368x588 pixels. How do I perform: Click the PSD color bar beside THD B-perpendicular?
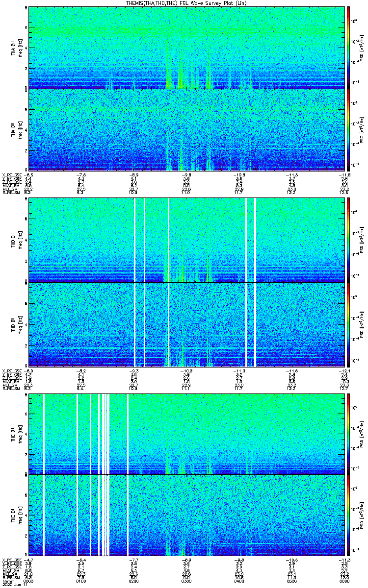click(349, 240)
